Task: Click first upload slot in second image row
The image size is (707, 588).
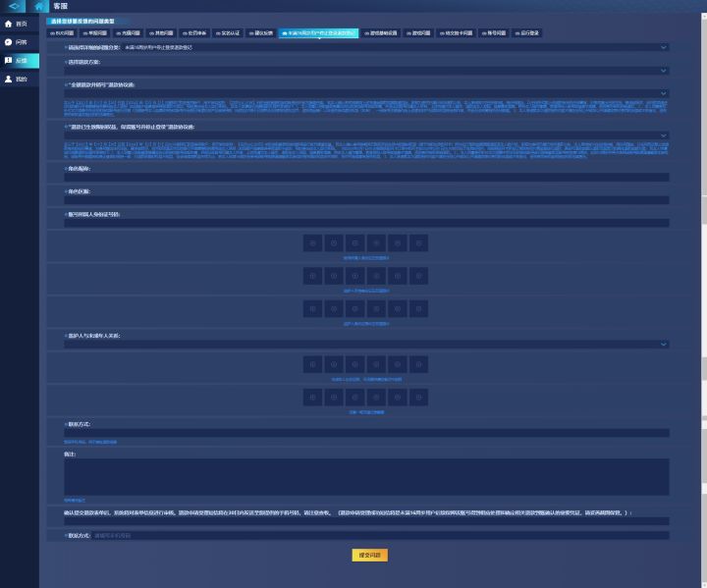Action: pos(312,276)
